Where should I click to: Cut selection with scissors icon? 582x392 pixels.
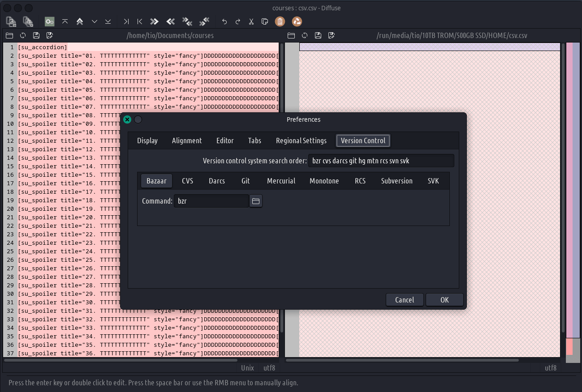click(251, 21)
